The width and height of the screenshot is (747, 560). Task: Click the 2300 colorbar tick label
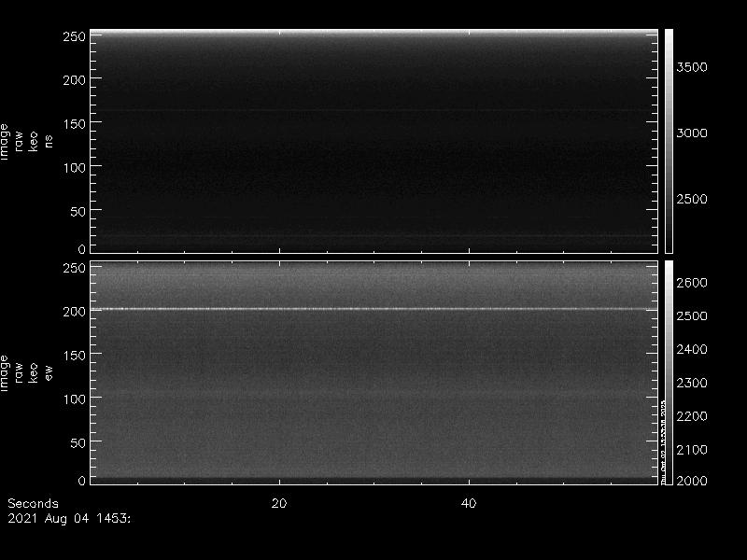click(691, 382)
